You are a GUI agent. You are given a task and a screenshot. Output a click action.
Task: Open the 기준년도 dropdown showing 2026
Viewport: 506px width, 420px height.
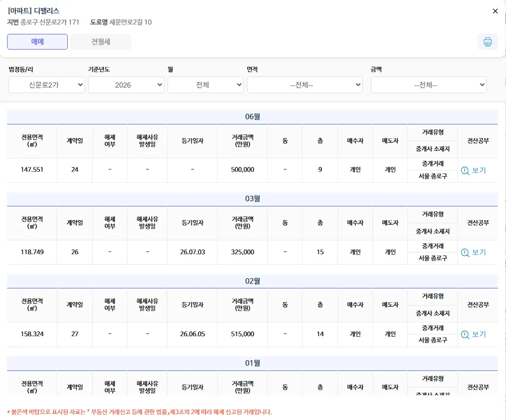(x=126, y=85)
